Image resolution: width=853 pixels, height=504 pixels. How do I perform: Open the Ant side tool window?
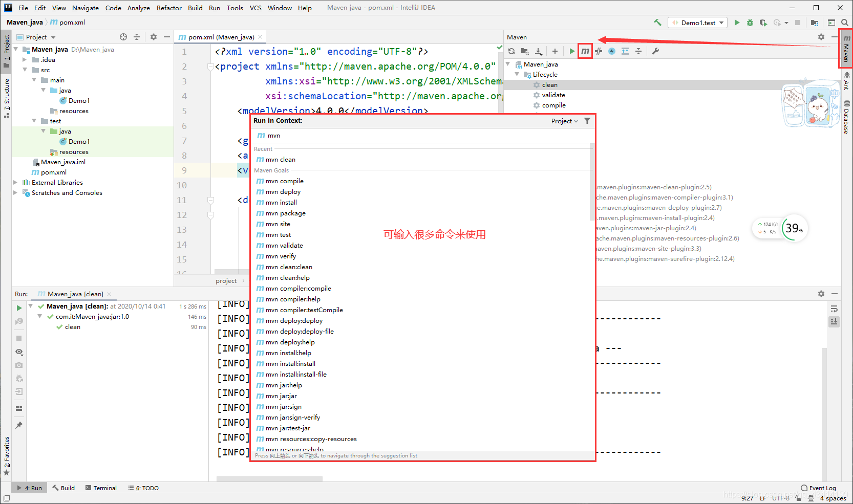(x=846, y=81)
